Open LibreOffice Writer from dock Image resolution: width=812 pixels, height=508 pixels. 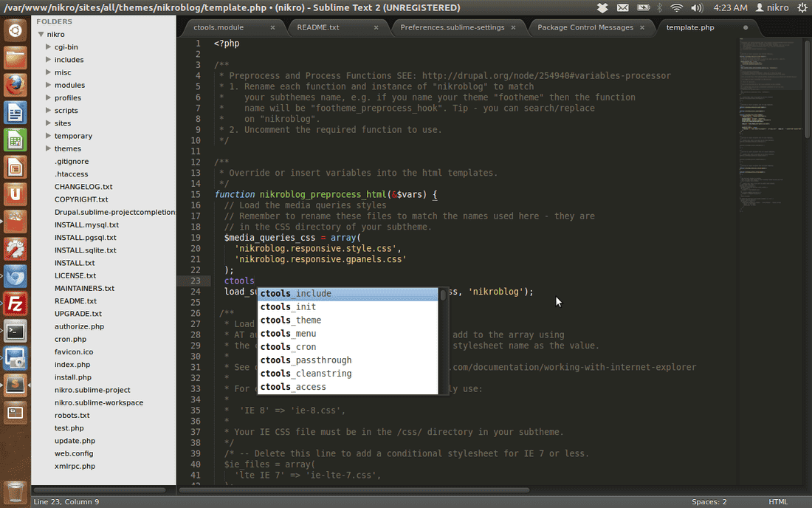click(15, 112)
